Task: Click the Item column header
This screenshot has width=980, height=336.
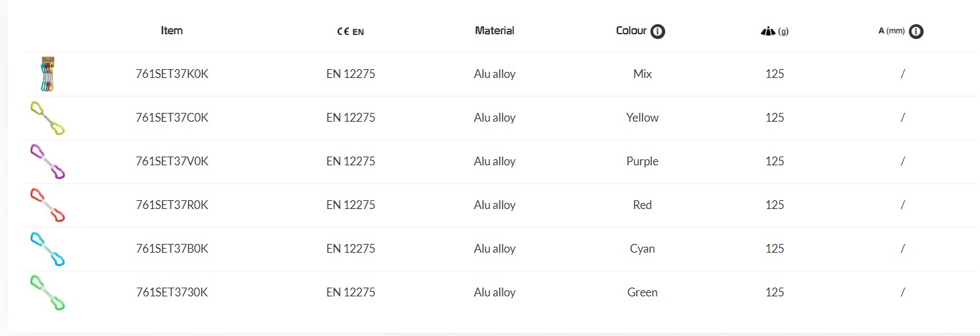Action: point(172,30)
